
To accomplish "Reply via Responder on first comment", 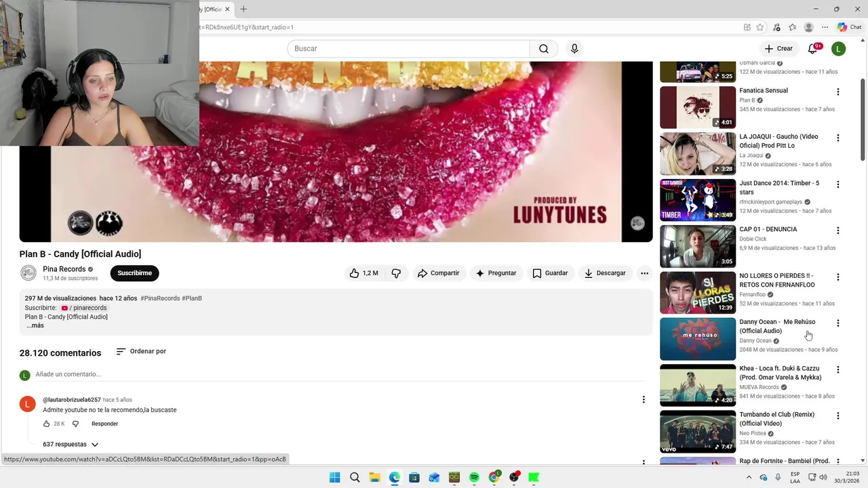I will pos(104,424).
